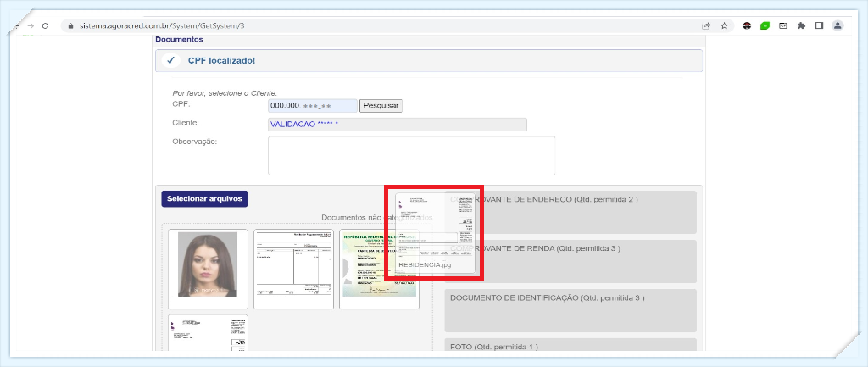The width and height of the screenshot is (868, 367).
Task: Click the address bar URL
Action: (162, 25)
